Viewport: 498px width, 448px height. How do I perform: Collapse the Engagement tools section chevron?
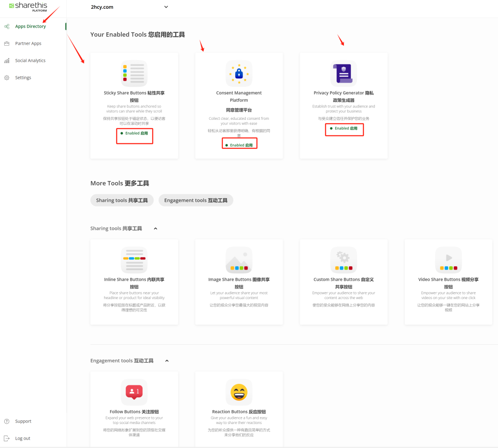click(x=167, y=361)
